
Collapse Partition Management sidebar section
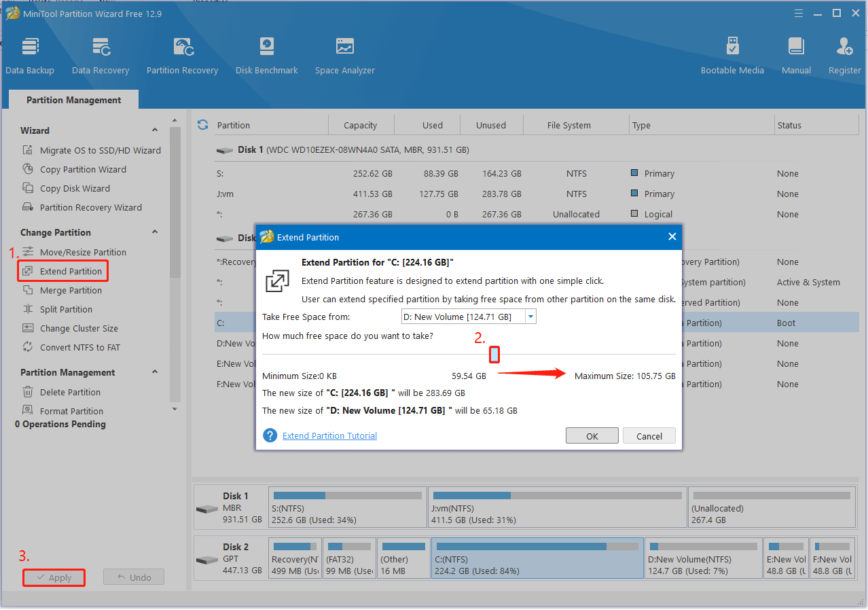[155, 372]
